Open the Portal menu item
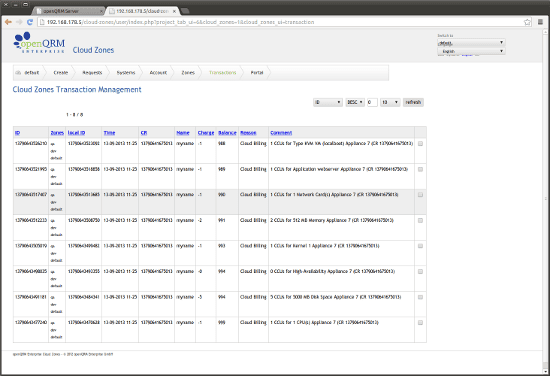This screenshot has height=376, width=550. 257,73
